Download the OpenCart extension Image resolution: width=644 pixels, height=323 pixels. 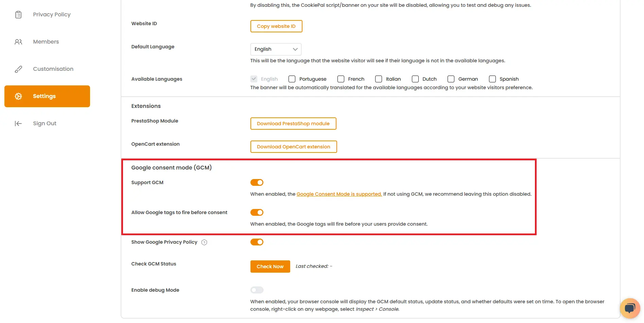pos(293,146)
